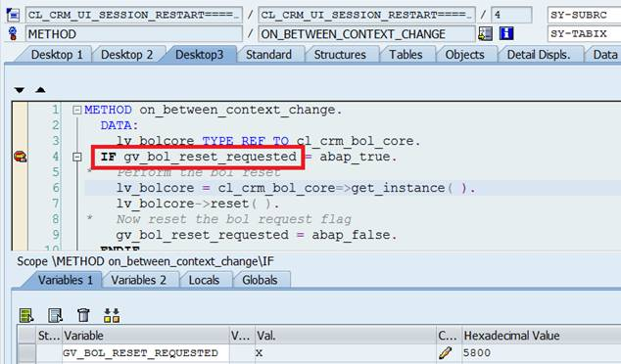
Task: Click line number 6 in the gutter
Action: tap(56, 188)
